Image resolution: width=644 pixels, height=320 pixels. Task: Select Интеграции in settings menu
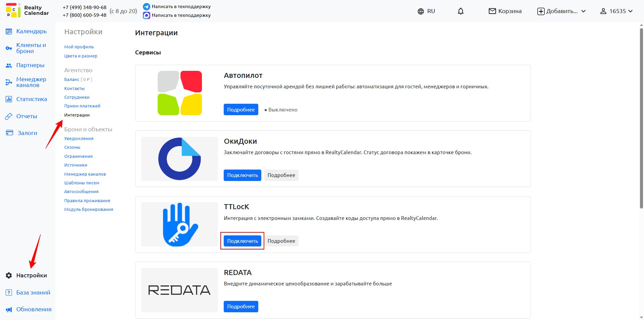point(77,115)
